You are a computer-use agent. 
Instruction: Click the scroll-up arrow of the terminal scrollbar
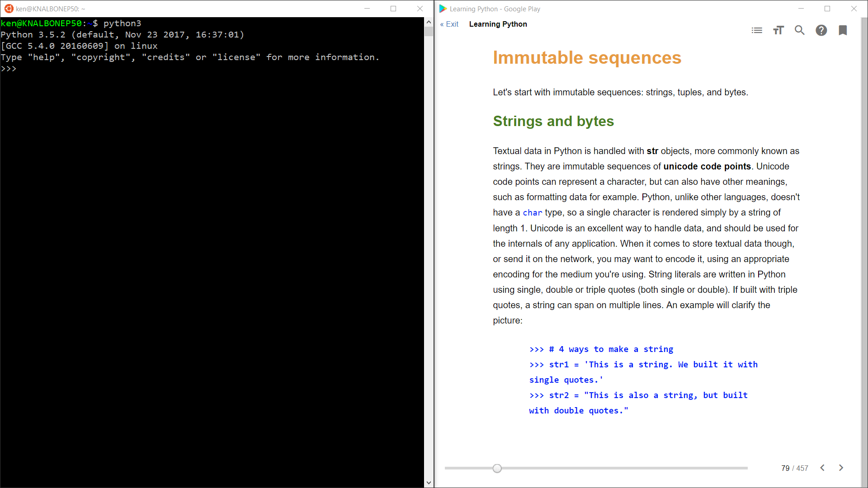point(428,22)
